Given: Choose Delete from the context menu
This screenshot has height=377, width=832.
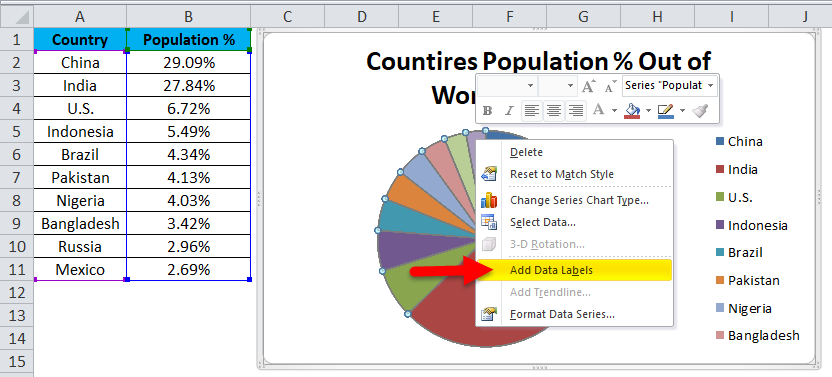Looking at the screenshot, I should coord(575,152).
